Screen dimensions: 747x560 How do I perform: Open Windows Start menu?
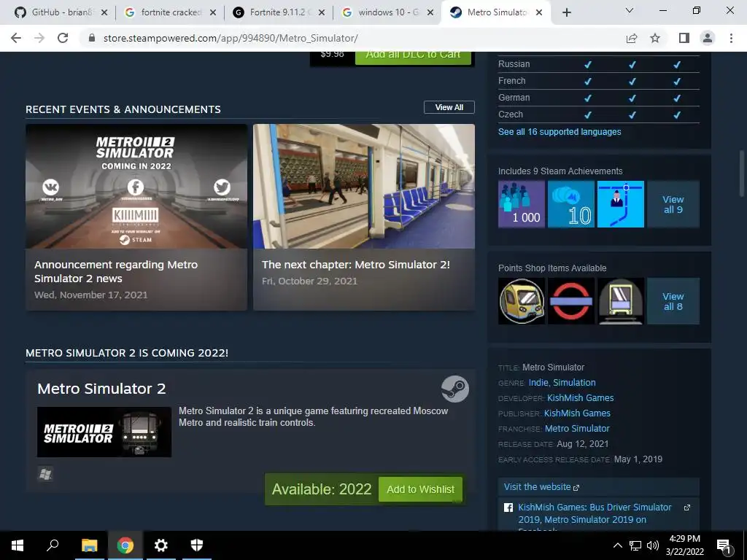[x=18, y=545]
